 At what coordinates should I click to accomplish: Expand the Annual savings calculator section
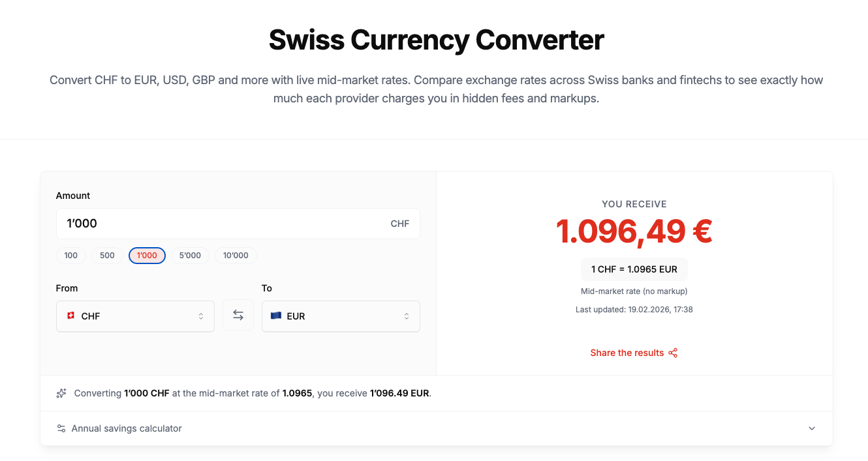point(811,428)
